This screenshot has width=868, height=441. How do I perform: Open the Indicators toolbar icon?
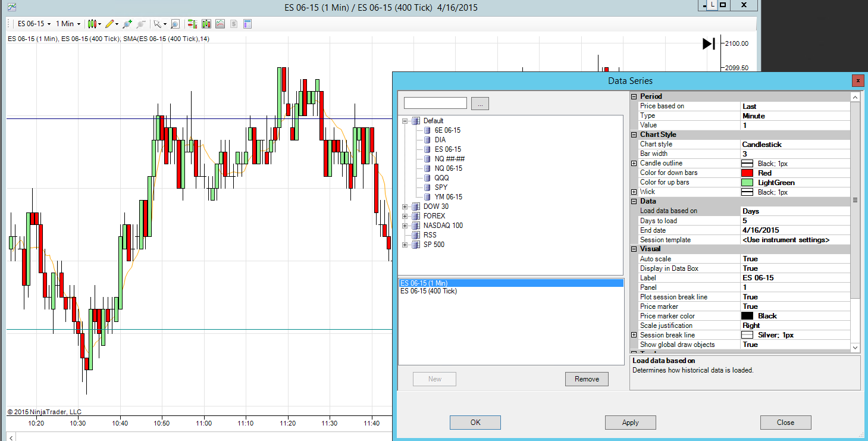(206, 24)
